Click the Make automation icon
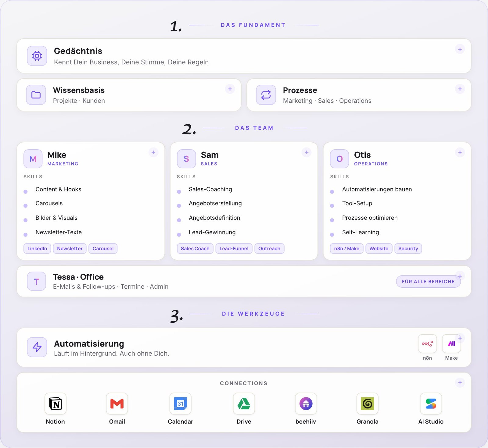Screen dimensions: 488x448 451,344
